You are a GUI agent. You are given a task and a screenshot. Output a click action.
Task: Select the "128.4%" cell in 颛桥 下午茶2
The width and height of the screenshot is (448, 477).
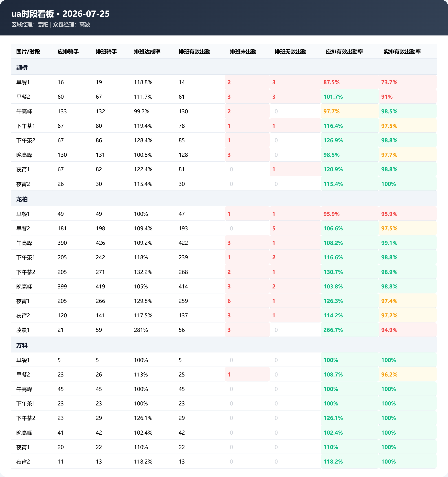(143, 140)
